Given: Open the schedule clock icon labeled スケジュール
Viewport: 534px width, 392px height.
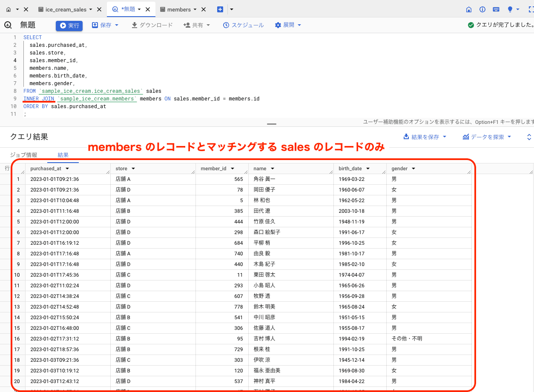Looking at the screenshot, I should (226, 25).
